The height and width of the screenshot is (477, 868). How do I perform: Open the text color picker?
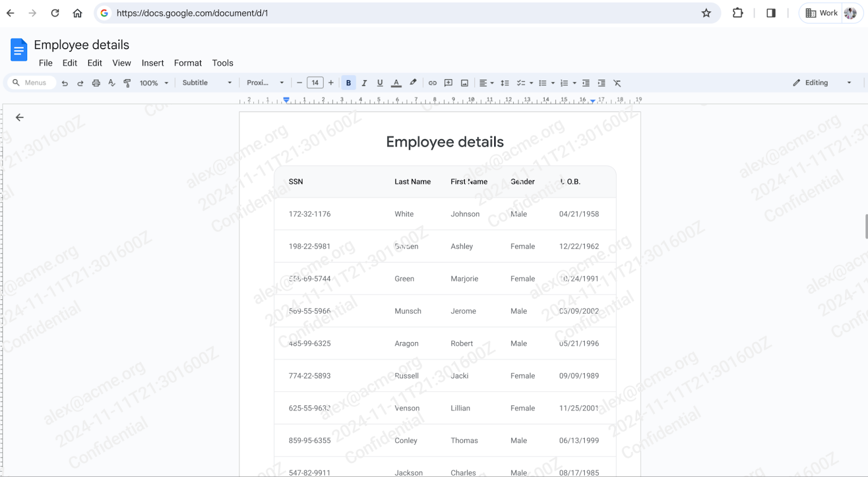point(397,83)
